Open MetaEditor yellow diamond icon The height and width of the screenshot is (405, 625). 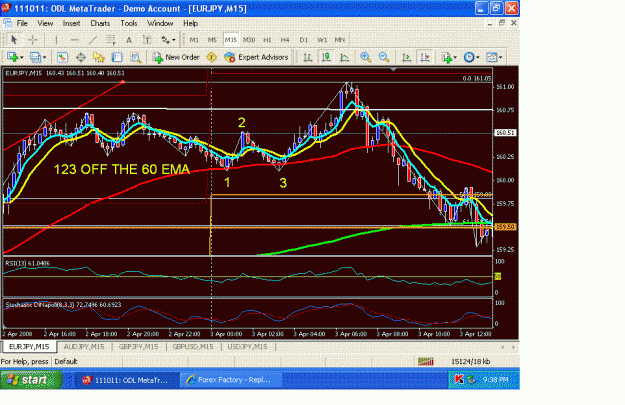(x=211, y=57)
